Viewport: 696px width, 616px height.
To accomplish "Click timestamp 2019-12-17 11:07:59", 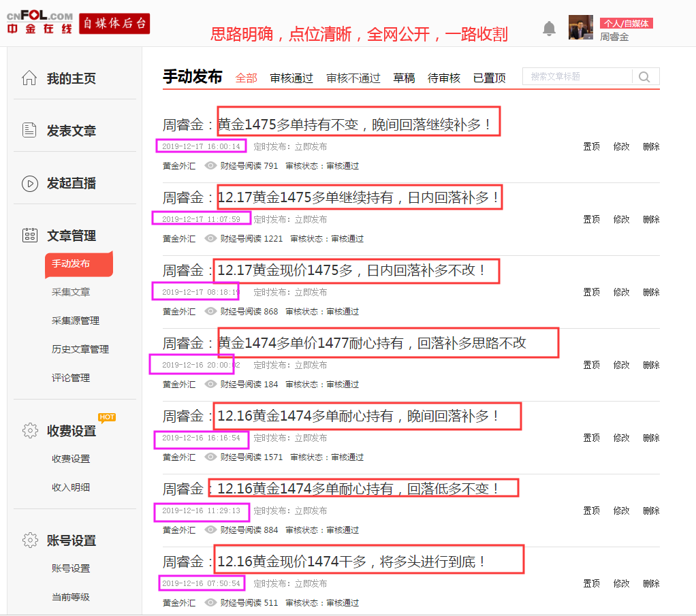I will [201, 219].
